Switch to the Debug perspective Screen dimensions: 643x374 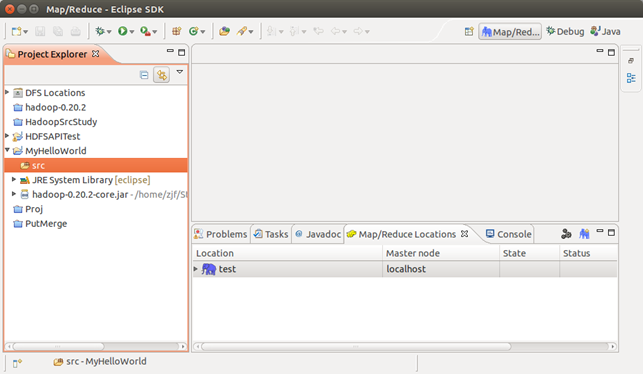565,32
